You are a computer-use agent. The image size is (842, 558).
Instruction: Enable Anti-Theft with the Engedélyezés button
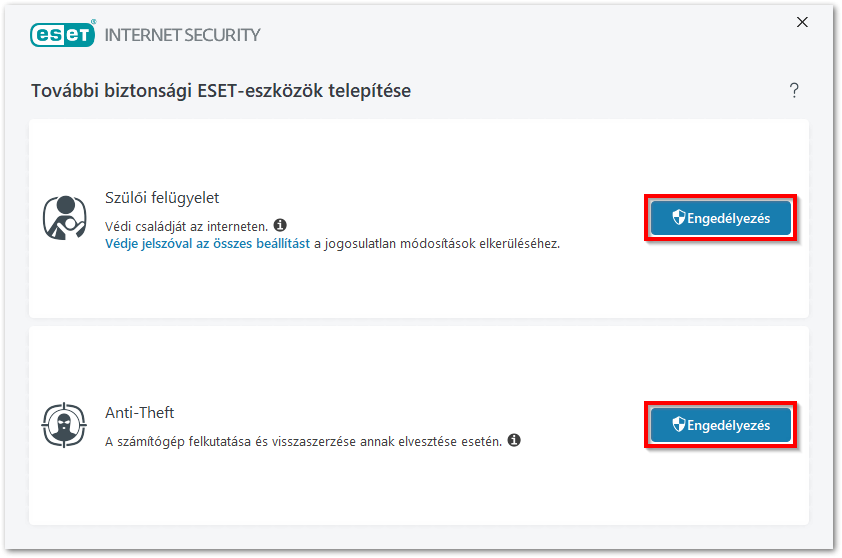(721, 425)
